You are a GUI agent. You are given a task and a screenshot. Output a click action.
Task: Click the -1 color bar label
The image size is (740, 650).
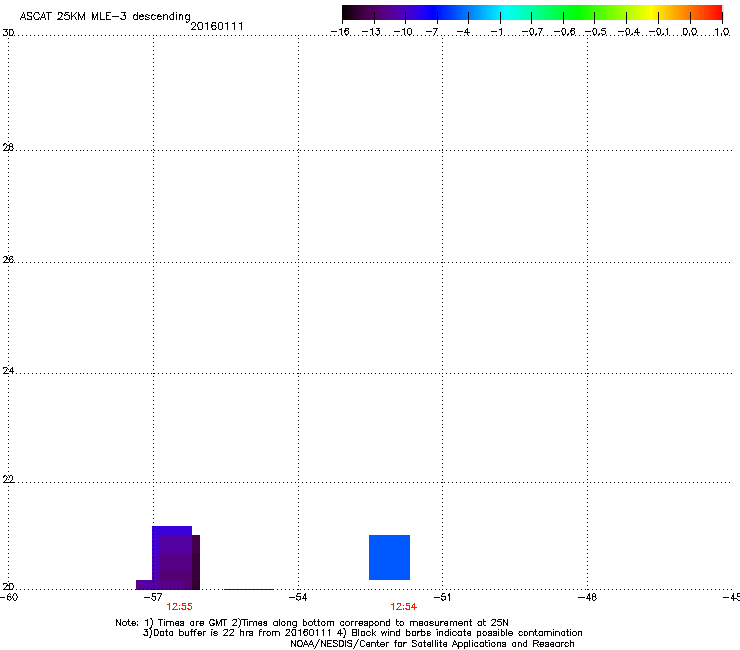(496, 32)
